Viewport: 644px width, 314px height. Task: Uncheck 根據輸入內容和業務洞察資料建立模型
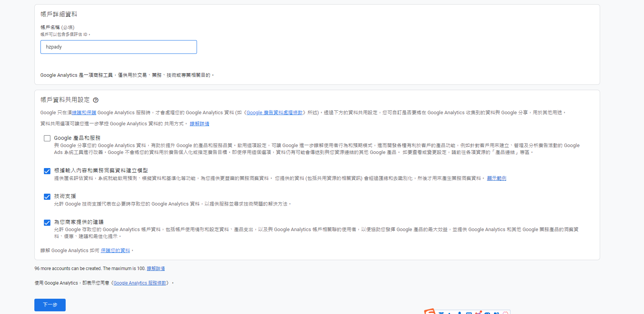[x=47, y=171]
